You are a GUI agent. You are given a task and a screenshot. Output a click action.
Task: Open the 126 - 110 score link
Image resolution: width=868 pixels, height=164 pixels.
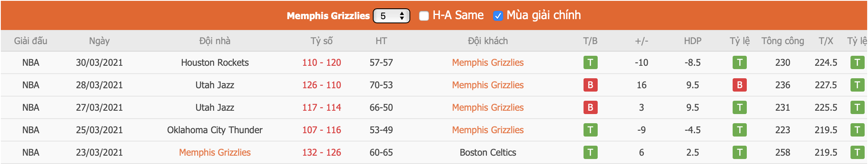[x=322, y=85]
